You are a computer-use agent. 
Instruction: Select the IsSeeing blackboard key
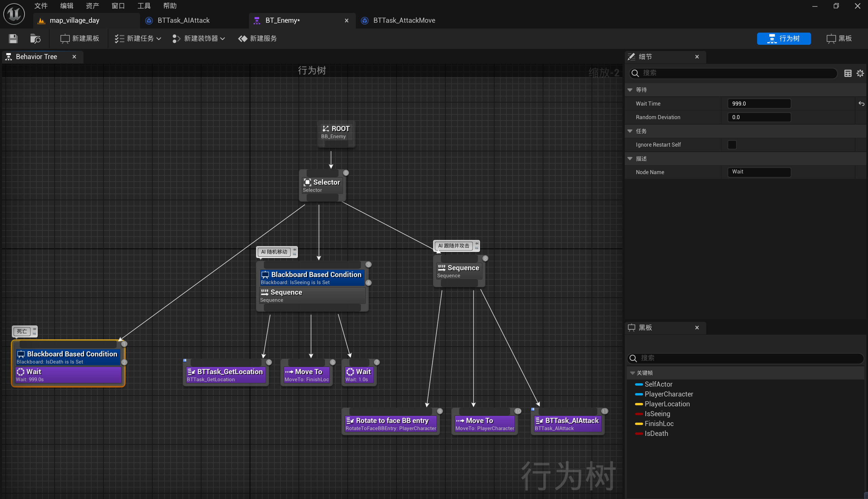pos(657,414)
